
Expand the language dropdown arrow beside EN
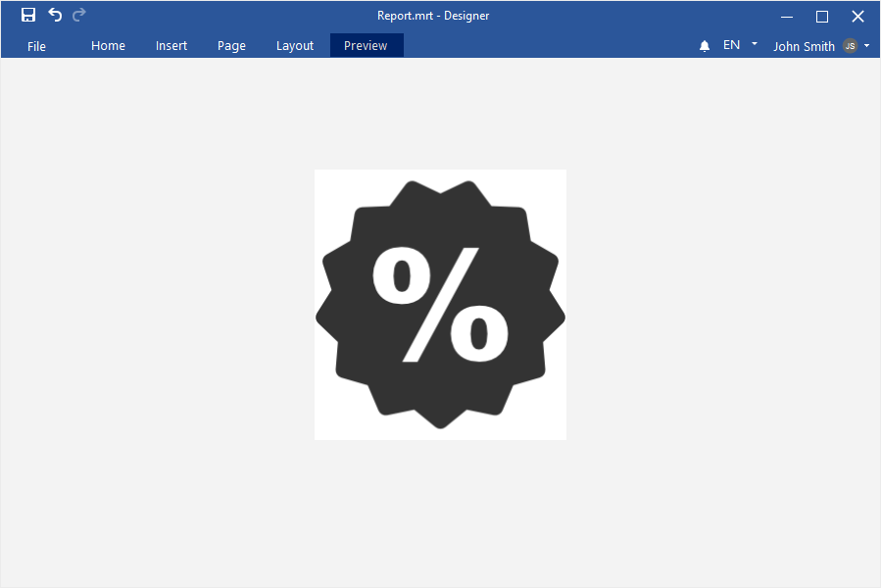[755, 44]
